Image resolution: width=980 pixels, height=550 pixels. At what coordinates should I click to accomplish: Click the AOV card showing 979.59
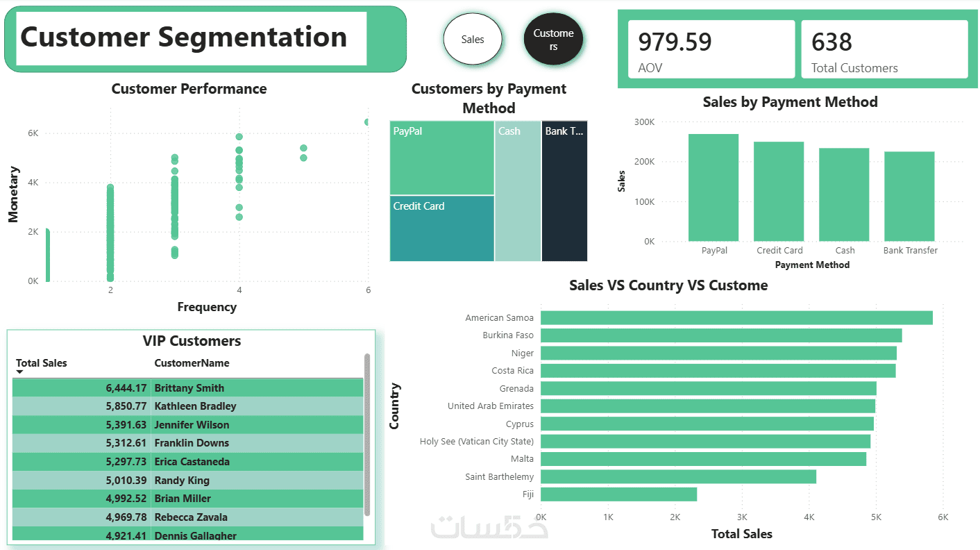pos(711,49)
